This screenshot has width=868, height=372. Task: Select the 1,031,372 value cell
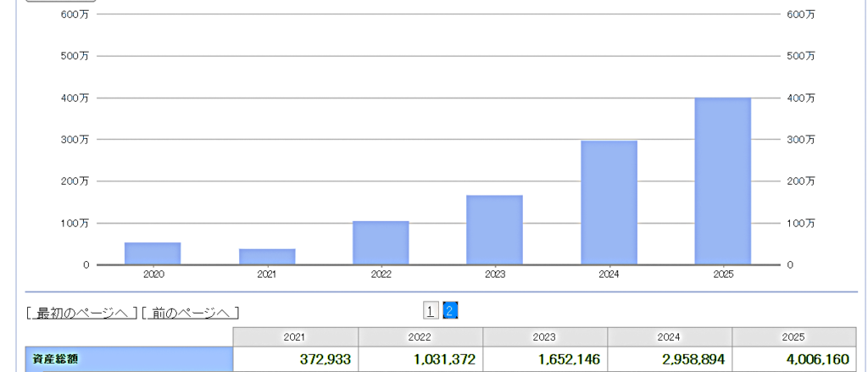[420, 359]
